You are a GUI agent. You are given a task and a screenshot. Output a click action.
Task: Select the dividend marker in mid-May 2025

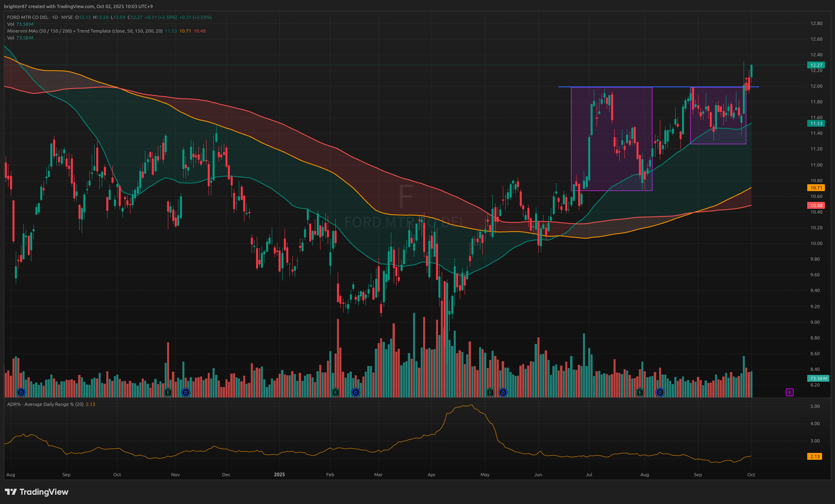[503, 392]
